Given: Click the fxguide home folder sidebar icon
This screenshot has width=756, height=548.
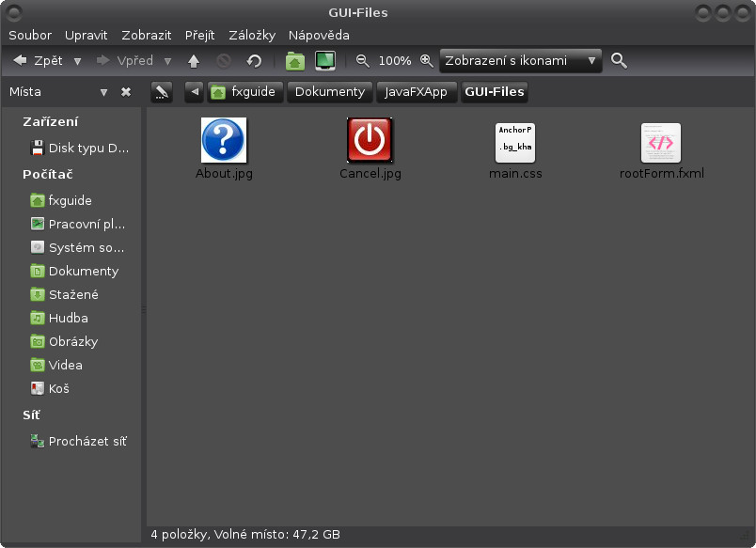Looking at the screenshot, I should (37, 200).
